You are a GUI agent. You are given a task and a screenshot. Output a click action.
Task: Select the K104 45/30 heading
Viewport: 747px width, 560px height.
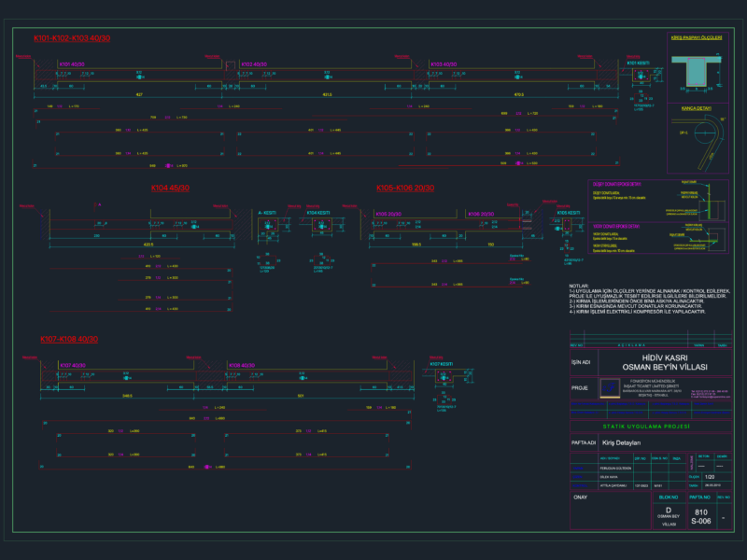[170, 188]
